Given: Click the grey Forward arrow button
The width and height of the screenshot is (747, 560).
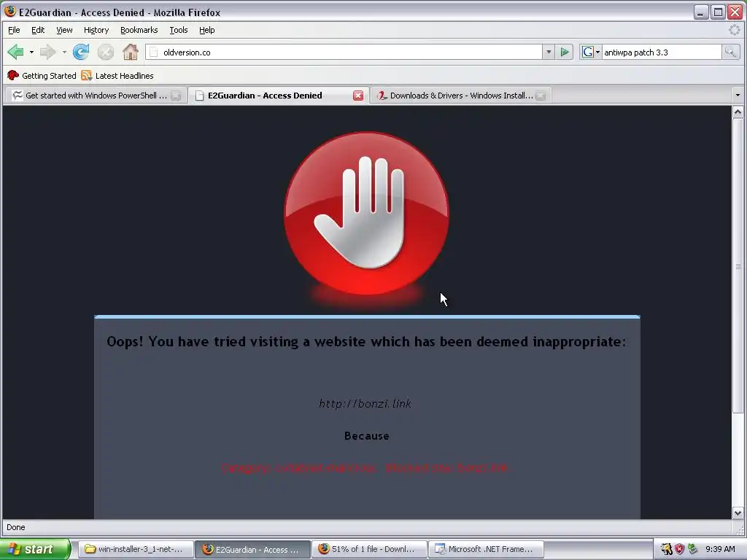Looking at the screenshot, I should (47, 52).
